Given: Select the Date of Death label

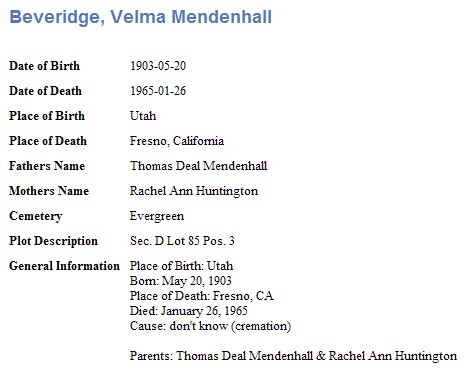Looking at the screenshot, I should [x=45, y=91].
